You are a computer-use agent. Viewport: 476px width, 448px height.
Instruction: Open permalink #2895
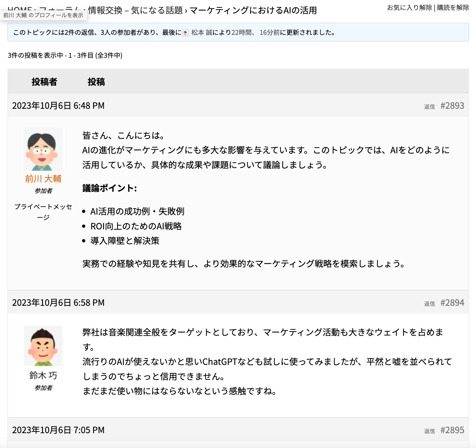click(x=452, y=430)
